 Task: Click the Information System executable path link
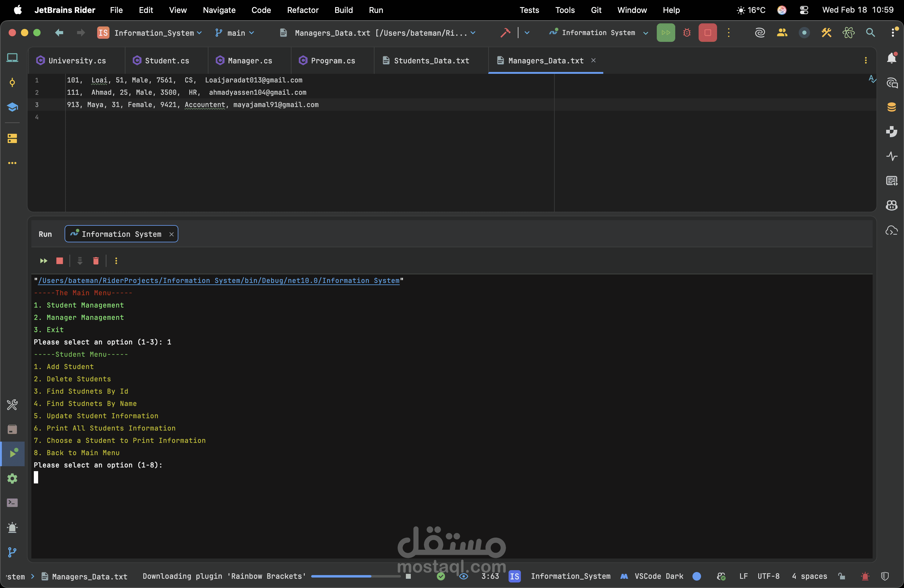click(x=218, y=280)
